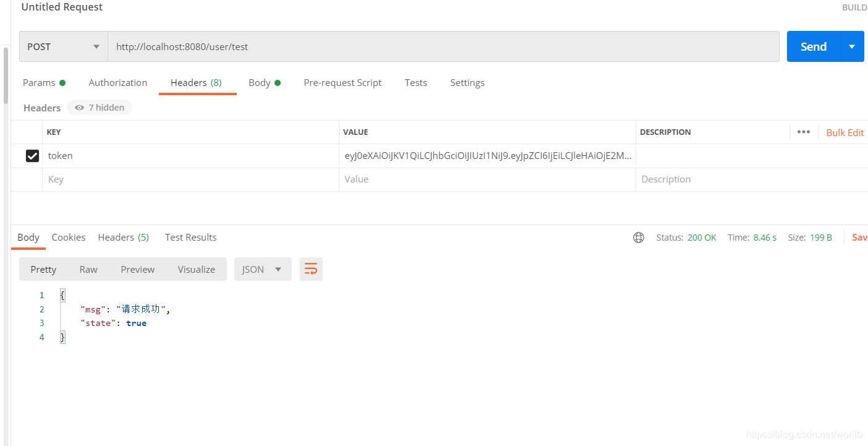
Task: Click the 199 B response size
Action: pyautogui.click(x=821, y=238)
